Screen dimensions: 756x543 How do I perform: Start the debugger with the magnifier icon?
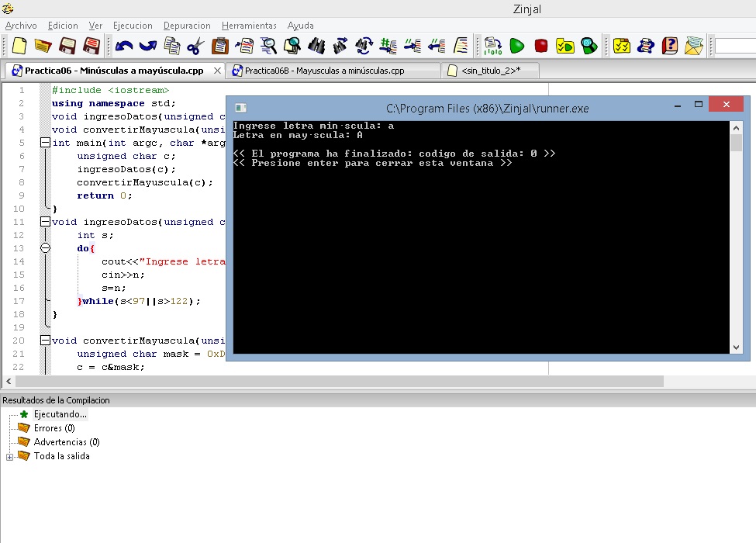(x=589, y=46)
